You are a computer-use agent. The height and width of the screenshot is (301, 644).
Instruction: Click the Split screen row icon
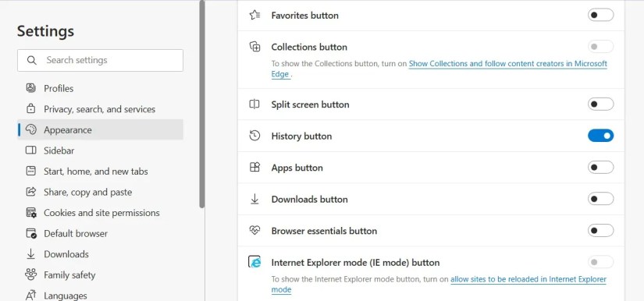tap(254, 104)
